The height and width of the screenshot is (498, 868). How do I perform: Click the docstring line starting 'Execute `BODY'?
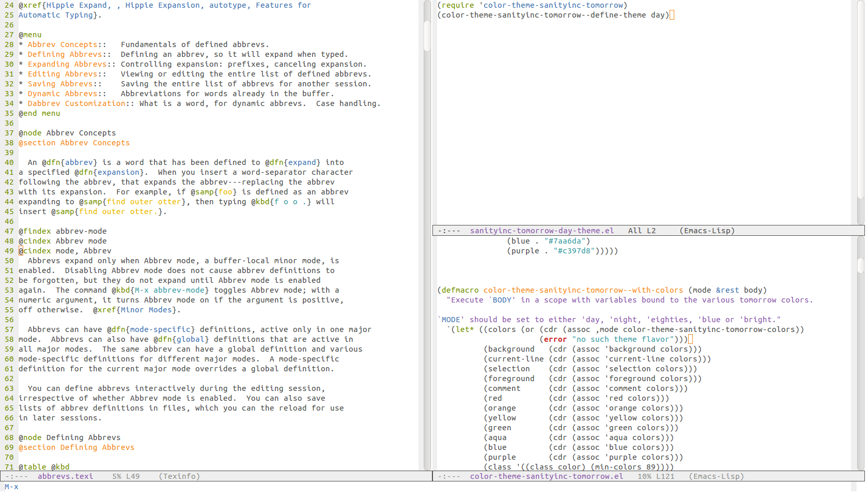point(630,300)
